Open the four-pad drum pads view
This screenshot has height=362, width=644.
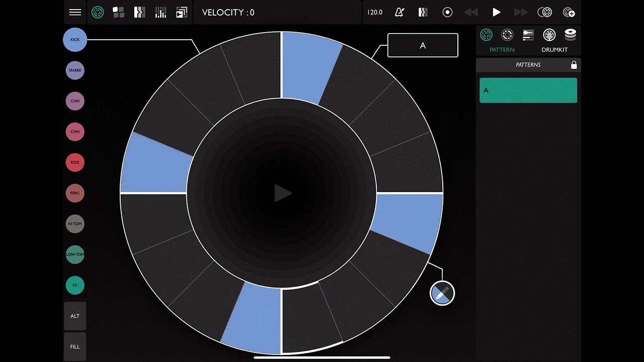point(118,13)
